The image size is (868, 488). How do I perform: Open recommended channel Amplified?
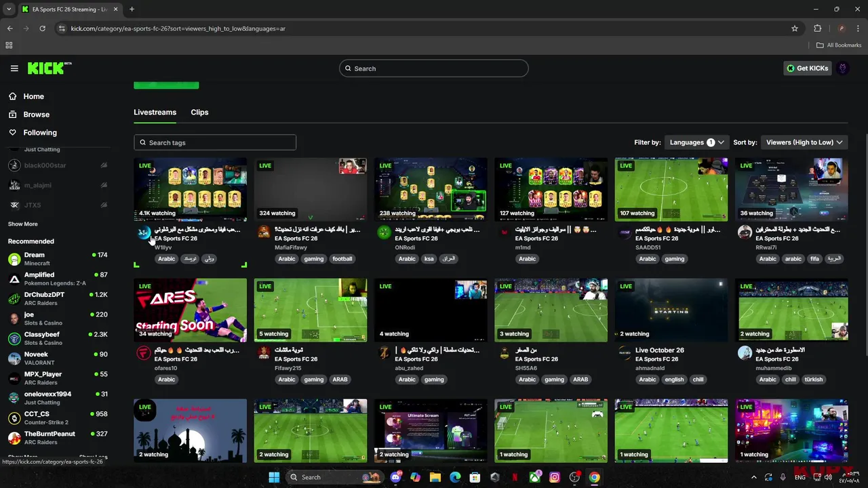(58, 279)
